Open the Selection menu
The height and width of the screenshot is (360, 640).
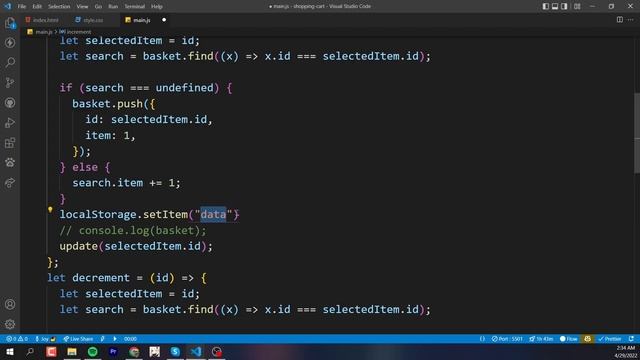(x=59, y=7)
